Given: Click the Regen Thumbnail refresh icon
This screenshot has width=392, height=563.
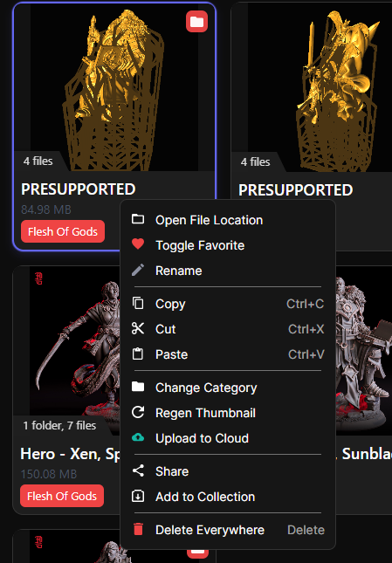Looking at the screenshot, I should click(138, 413).
